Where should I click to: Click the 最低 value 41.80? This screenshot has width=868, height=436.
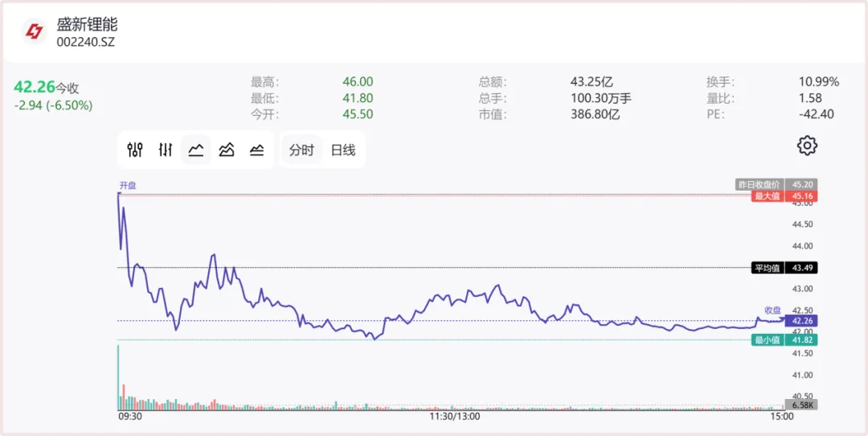[358, 98]
